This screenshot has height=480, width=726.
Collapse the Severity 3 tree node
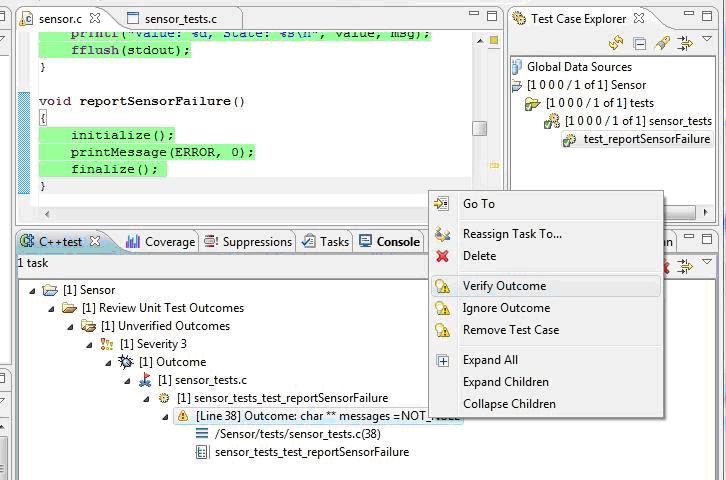90,344
